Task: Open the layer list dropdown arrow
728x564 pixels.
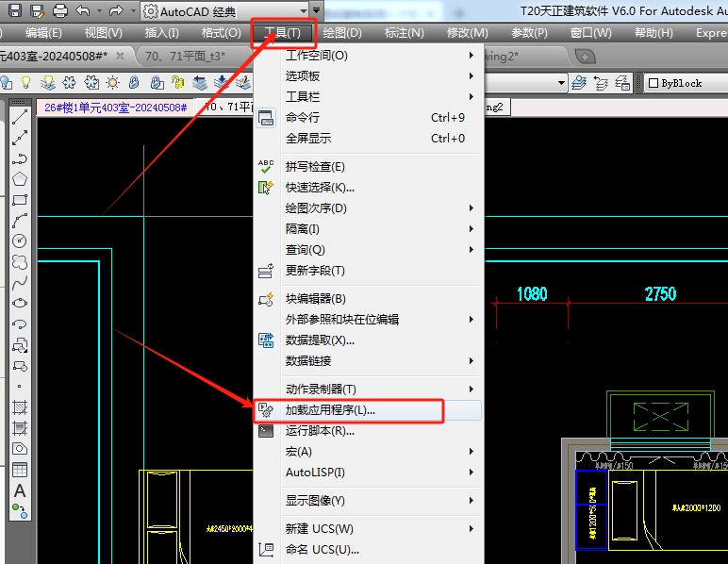Action: (561, 83)
